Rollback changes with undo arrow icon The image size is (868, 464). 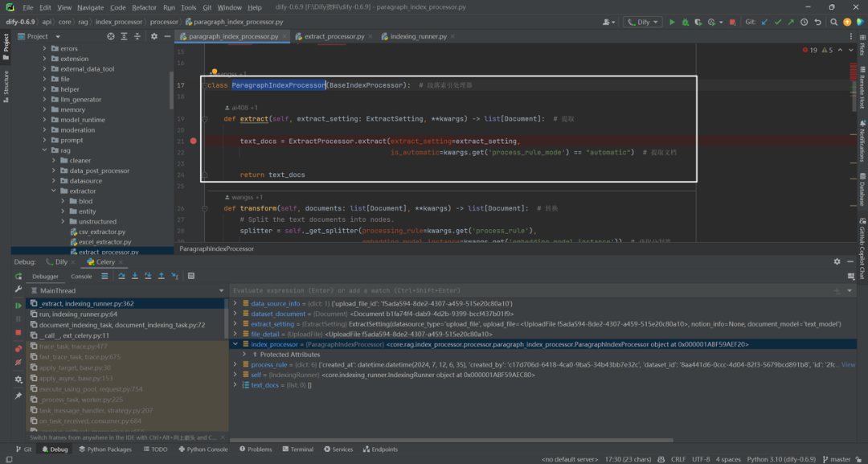click(x=817, y=23)
